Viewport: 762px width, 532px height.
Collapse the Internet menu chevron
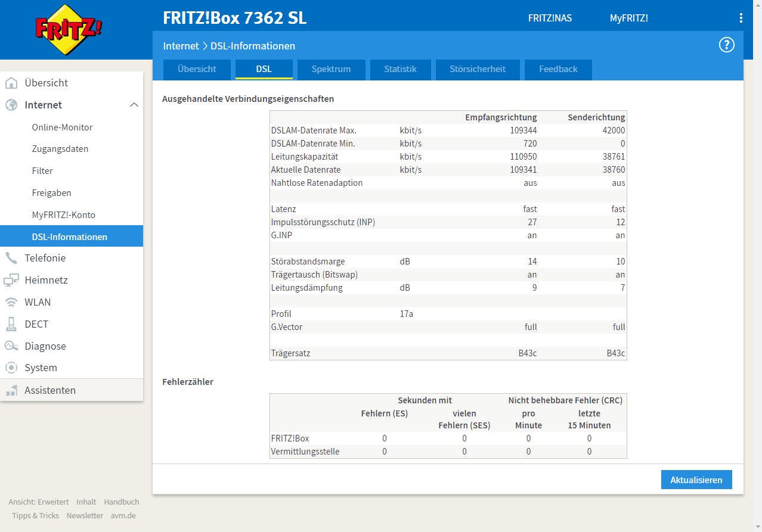pos(134,105)
